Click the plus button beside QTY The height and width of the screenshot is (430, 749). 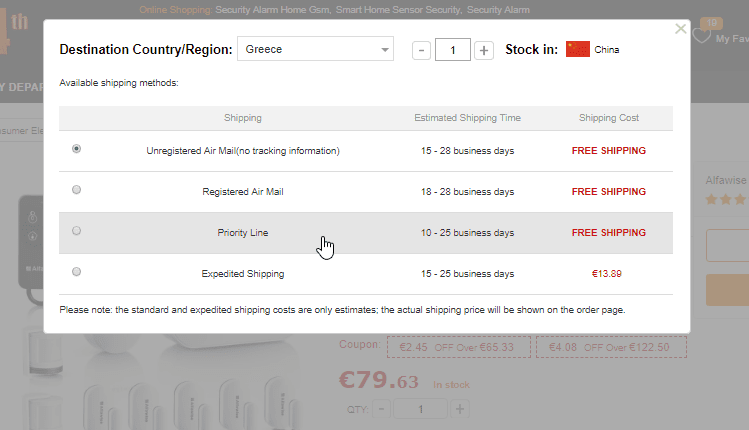pos(460,408)
